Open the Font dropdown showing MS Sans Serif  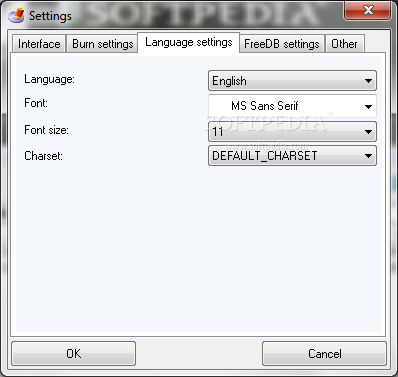pyautogui.click(x=292, y=106)
